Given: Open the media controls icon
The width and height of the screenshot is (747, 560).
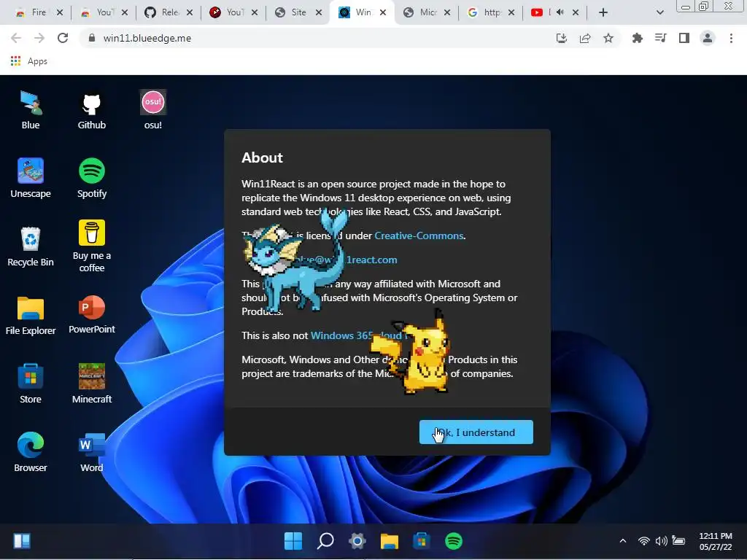Looking at the screenshot, I should click(x=660, y=38).
